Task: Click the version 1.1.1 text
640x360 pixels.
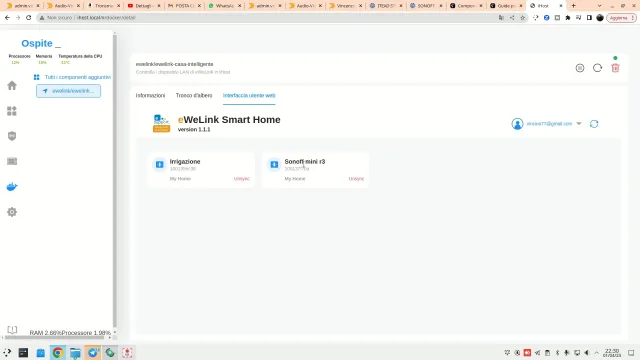Action: coord(194,129)
